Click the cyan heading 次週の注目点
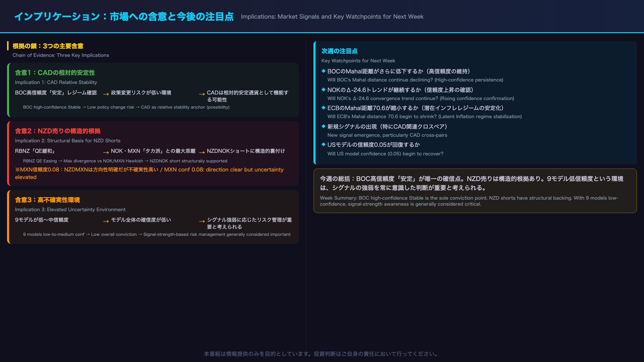Viewport: 644px width, 362px height. (339, 51)
